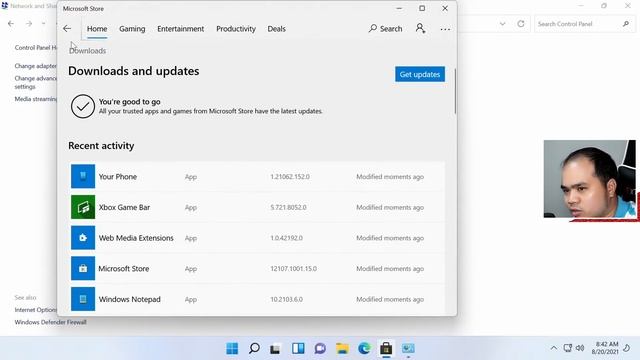
Task: Click the Downloads breadcrumb text
Action: 87,51
